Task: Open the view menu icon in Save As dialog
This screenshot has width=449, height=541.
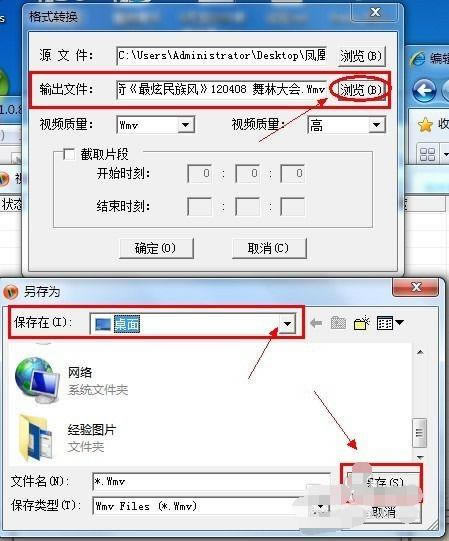Action: (x=390, y=323)
